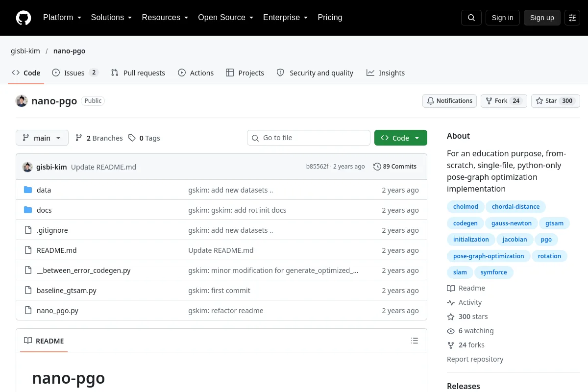The height and width of the screenshot is (392, 588).
Task: Switch to the Projects tab
Action: click(245, 73)
